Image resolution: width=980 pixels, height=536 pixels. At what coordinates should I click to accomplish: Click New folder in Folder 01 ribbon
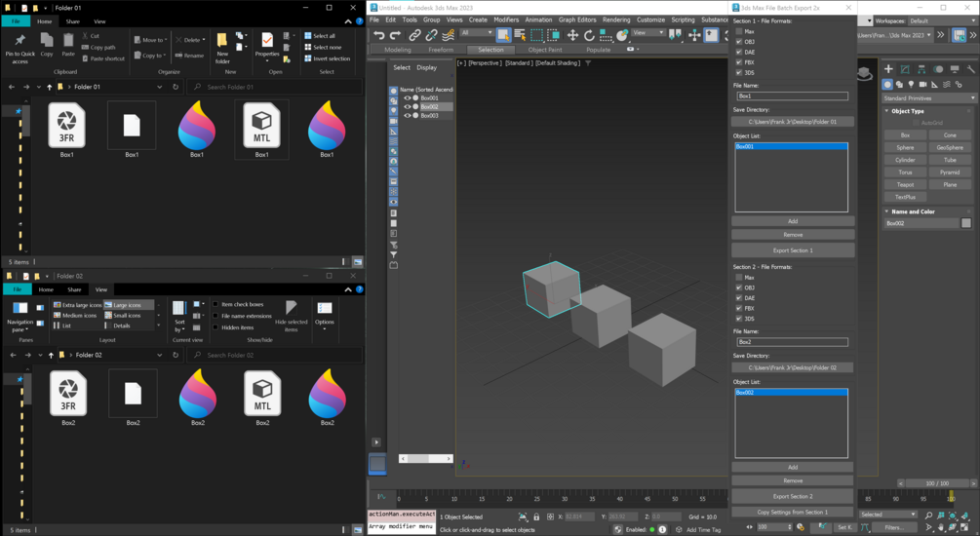point(222,48)
